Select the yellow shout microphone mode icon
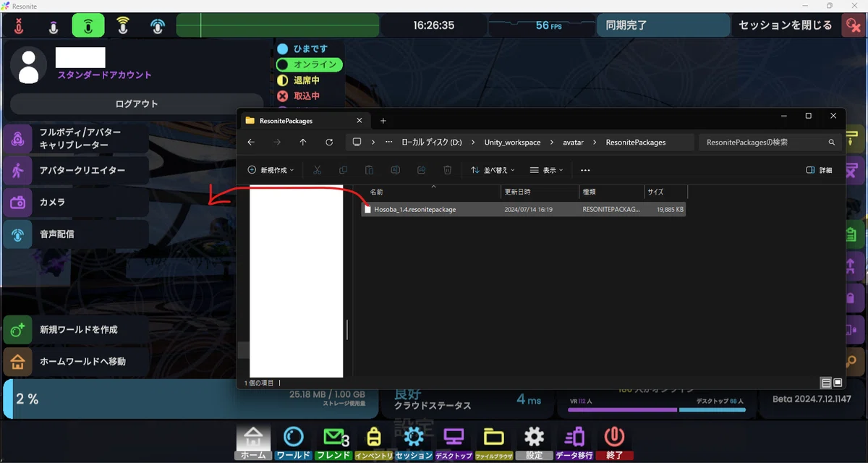This screenshot has height=463, width=868. point(123,26)
